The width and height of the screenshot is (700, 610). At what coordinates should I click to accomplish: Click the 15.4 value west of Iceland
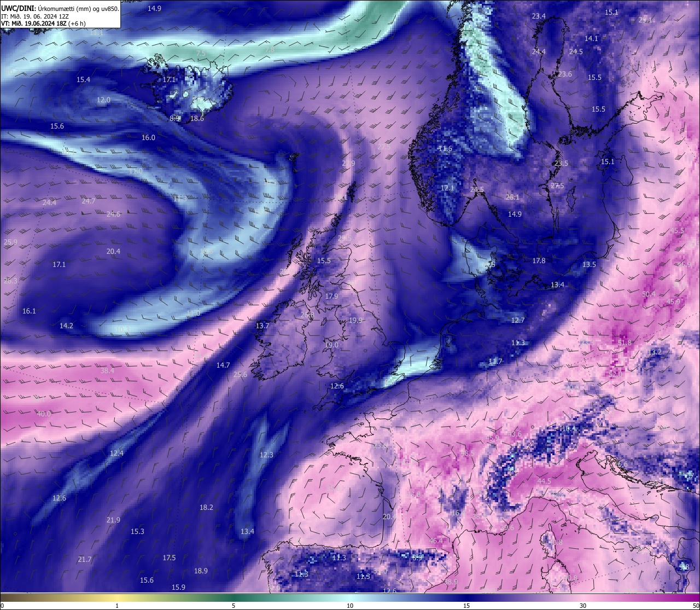83,80
